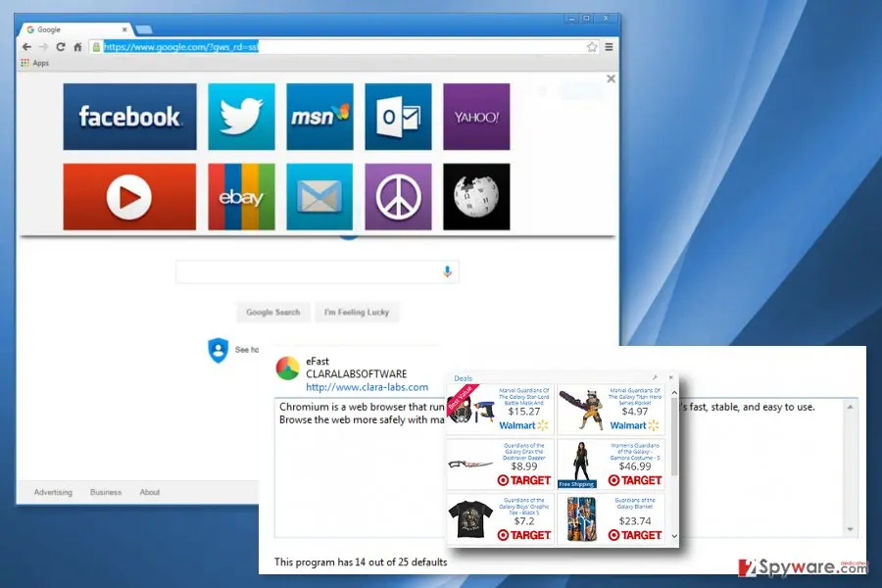
Task: Close the shortcut tiles overlay
Action: (611, 78)
